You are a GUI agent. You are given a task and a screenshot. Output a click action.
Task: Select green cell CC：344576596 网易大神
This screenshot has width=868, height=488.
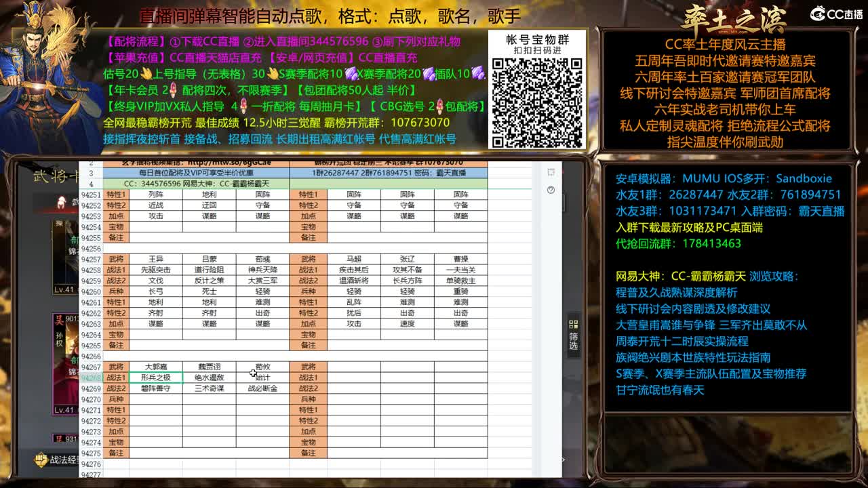[196, 184]
